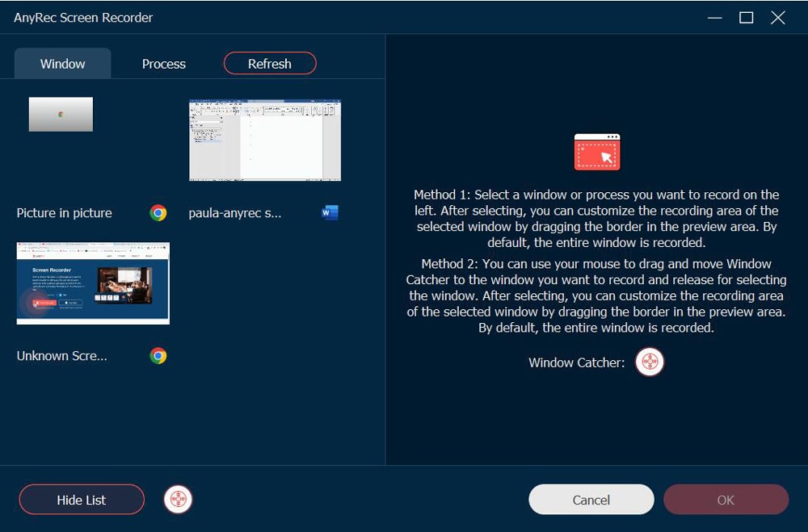The image size is (808, 532).
Task: Cancel the window selection dialog
Action: [591, 500]
